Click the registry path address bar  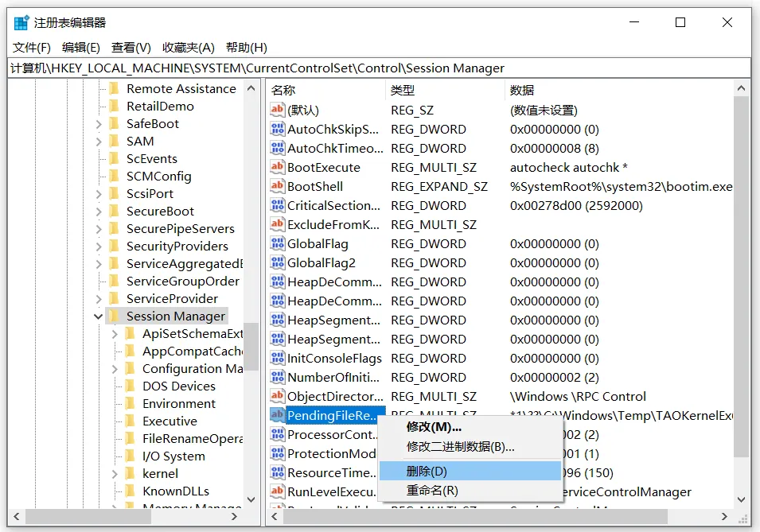[380, 68]
